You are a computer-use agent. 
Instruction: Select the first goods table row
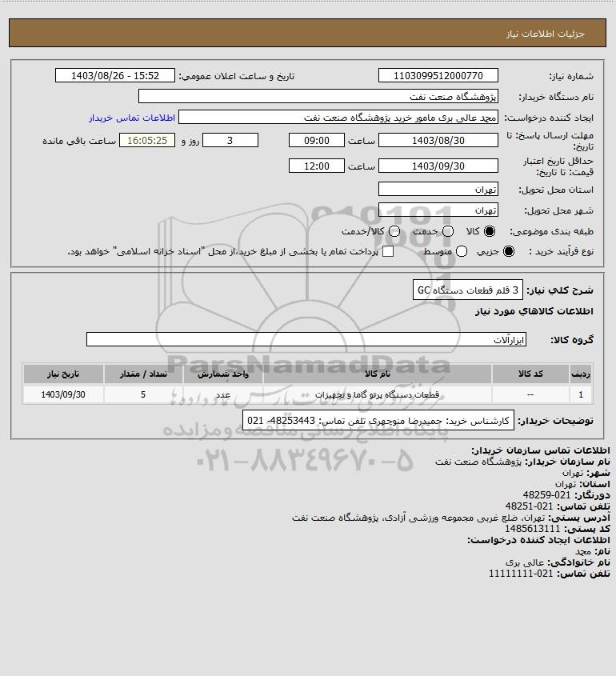[x=308, y=394]
